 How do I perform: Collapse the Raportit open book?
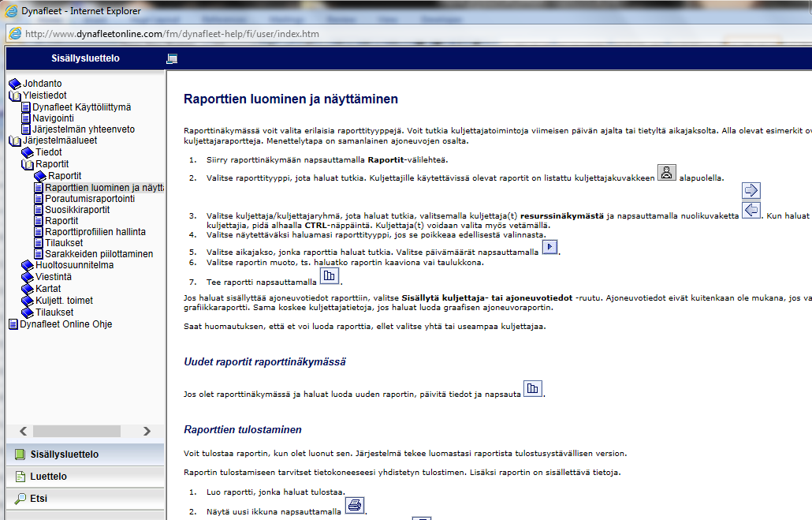pos(28,164)
